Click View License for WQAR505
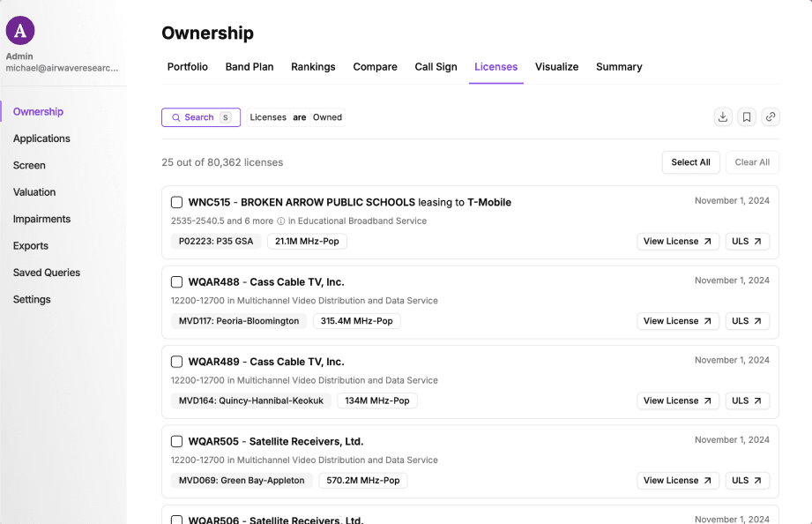Image resolution: width=812 pixels, height=524 pixels. tap(678, 481)
